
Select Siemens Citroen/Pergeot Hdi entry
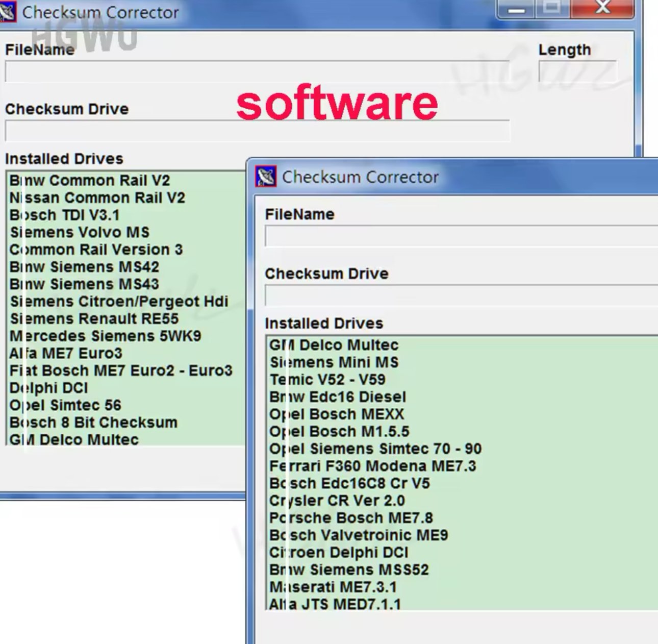(119, 302)
